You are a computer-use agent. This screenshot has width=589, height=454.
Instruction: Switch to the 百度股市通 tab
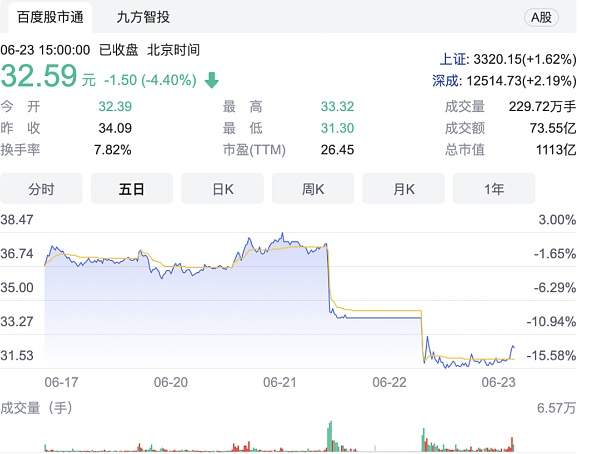[x=50, y=17]
